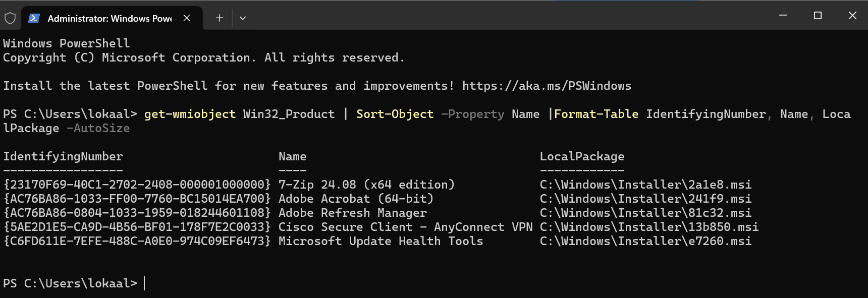Image resolution: width=868 pixels, height=298 pixels.
Task: Click the PowerShell icon in the tab
Action: pyautogui.click(x=34, y=18)
